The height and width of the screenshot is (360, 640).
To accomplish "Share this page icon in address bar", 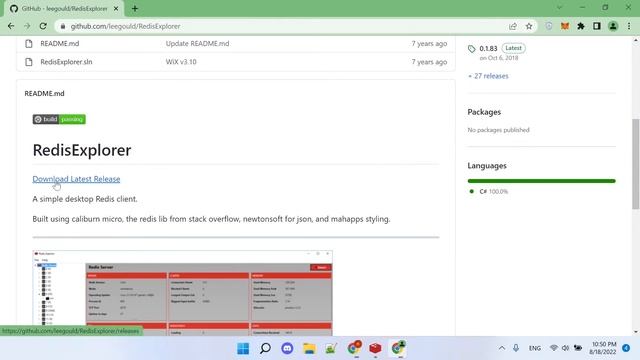I will tap(513, 26).
